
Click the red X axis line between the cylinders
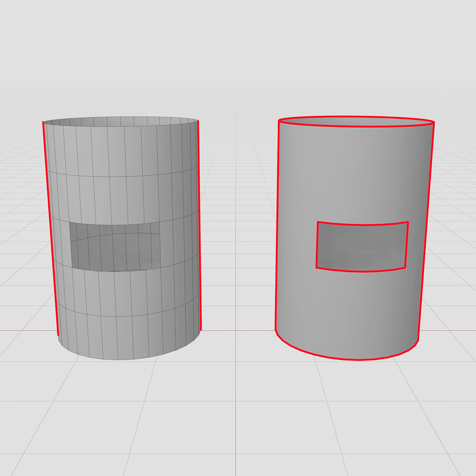(x=237, y=331)
